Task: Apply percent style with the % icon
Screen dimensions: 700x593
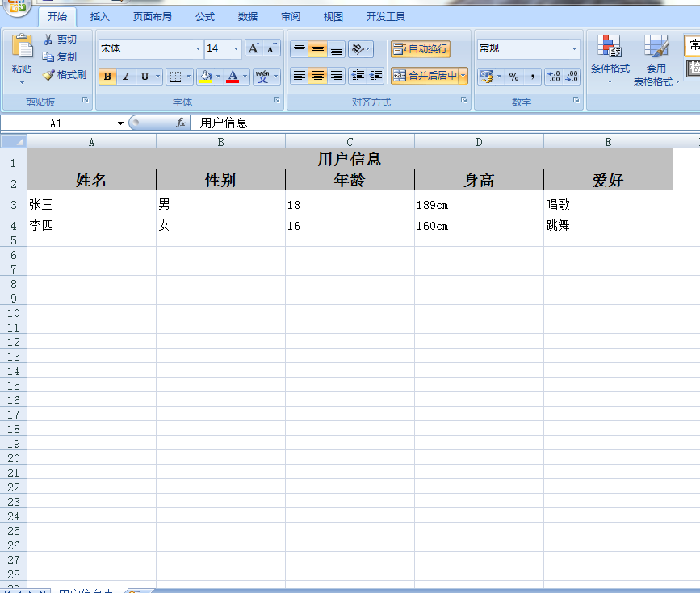Action: coord(513,77)
